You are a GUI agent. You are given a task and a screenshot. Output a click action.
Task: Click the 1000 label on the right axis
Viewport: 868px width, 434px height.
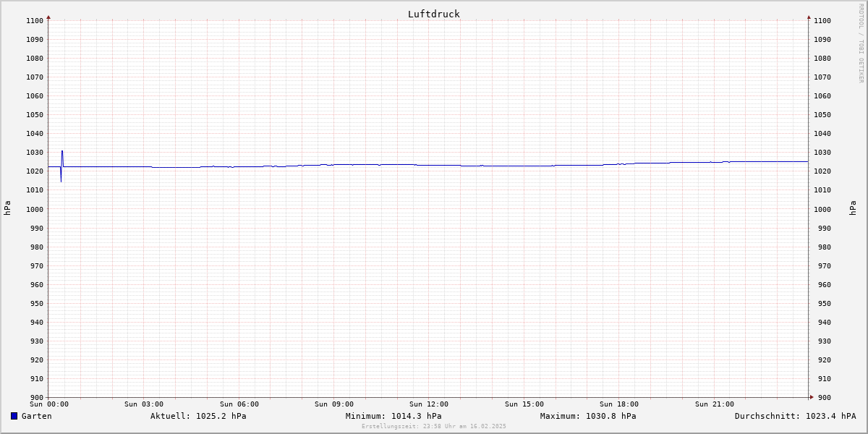tap(822, 209)
